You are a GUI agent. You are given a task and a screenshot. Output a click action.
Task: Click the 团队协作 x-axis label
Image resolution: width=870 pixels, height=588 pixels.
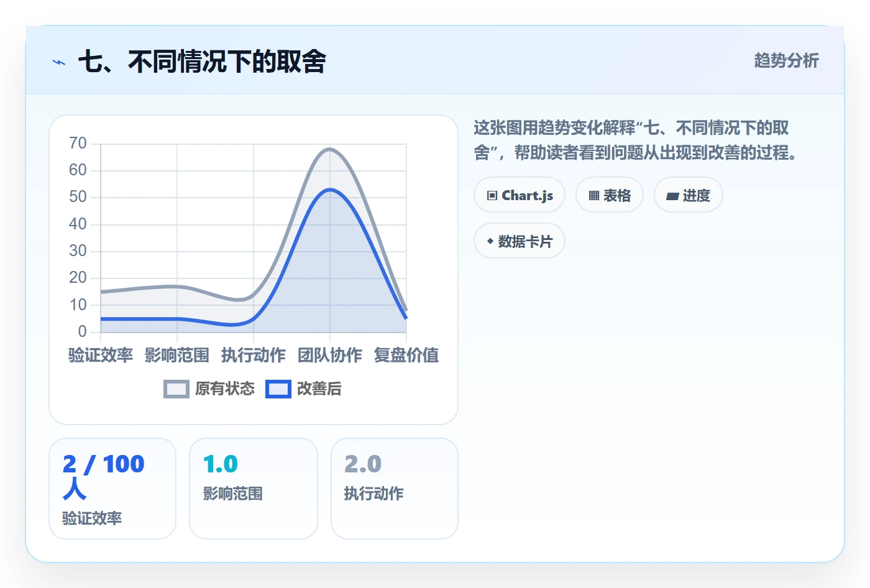point(330,355)
